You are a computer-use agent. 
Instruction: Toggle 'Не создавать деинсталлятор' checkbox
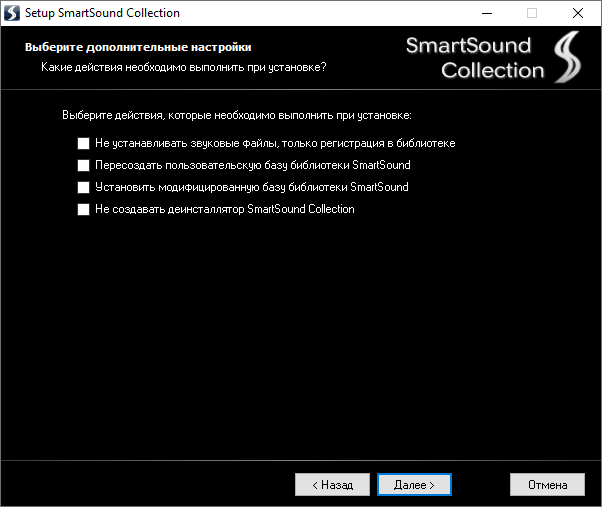pyautogui.click(x=83, y=210)
